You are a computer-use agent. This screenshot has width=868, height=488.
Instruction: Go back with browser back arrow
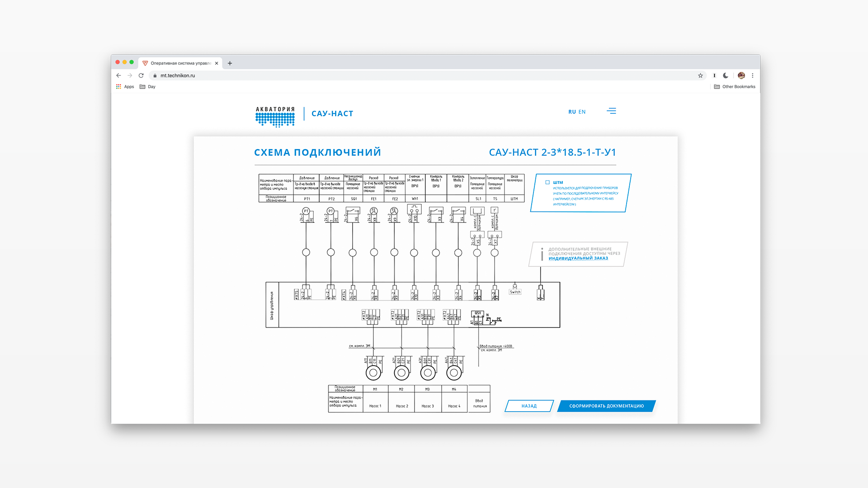tap(118, 75)
